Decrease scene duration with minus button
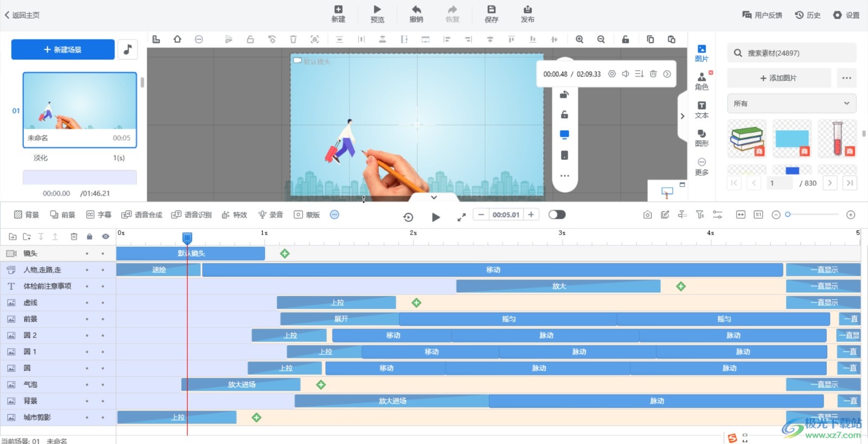Viewport: 868px width, 444px height. pos(481,214)
